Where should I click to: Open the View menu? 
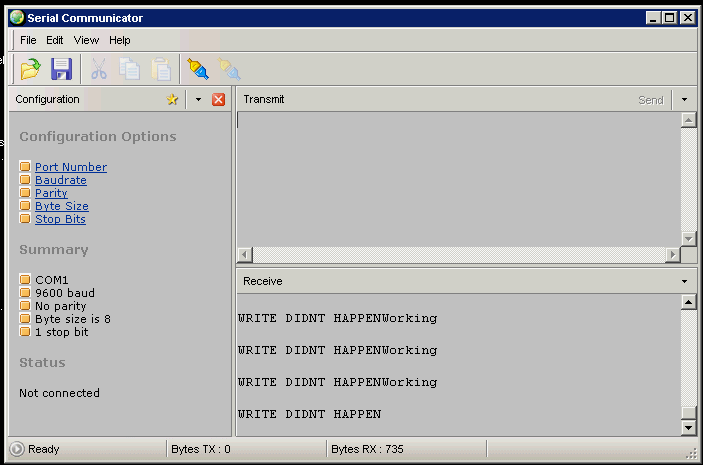click(x=86, y=40)
